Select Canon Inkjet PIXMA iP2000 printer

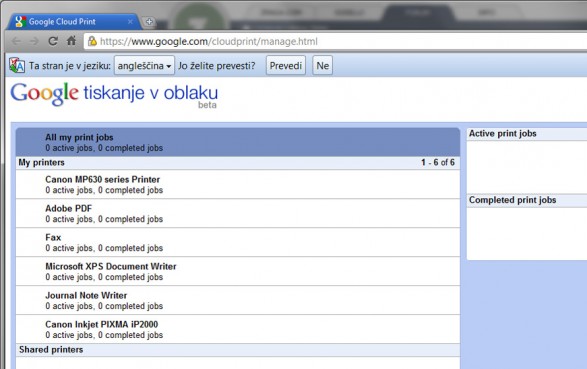pyautogui.click(x=238, y=329)
